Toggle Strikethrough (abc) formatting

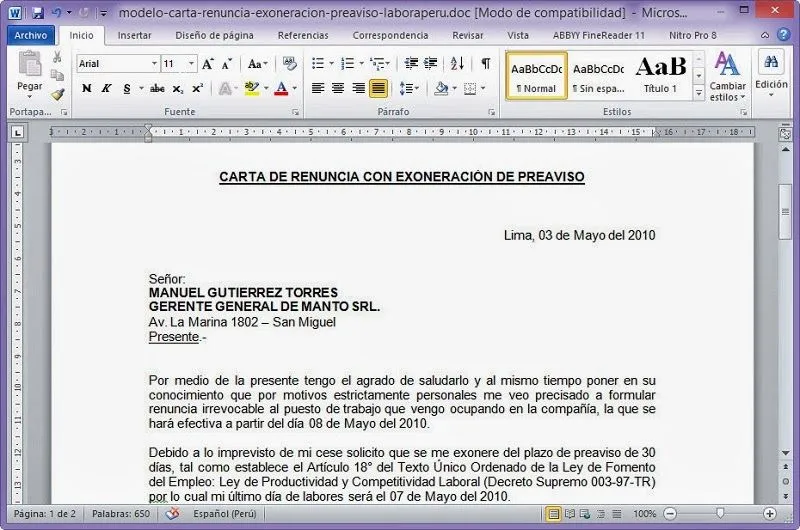pyautogui.click(x=157, y=88)
